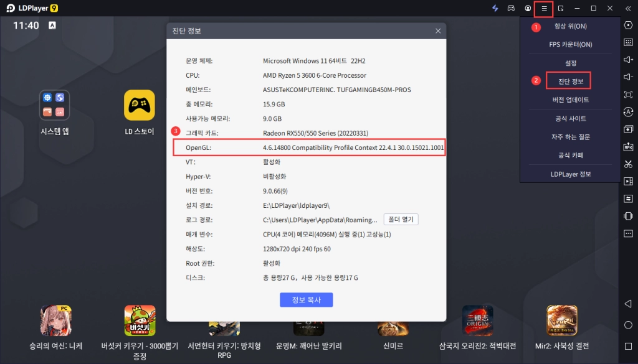Tap the Android back triangle button
The image size is (638, 364).
pyautogui.click(x=628, y=304)
